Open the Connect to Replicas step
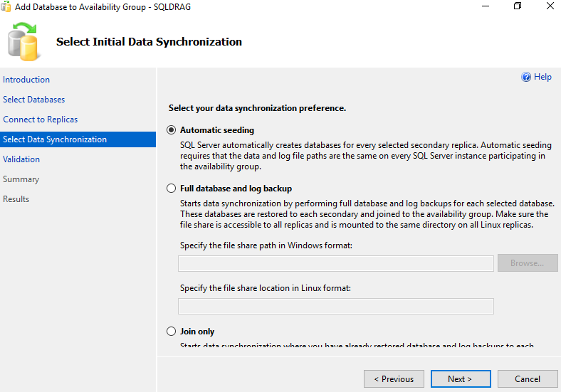The width and height of the screenshot is (561, 392). [41, 120]
